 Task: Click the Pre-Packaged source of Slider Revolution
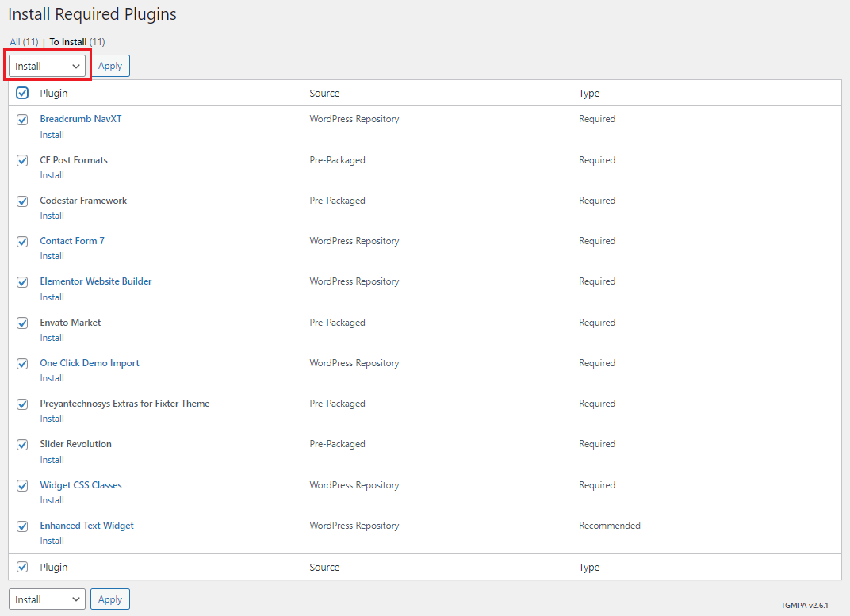pos(337,444)
